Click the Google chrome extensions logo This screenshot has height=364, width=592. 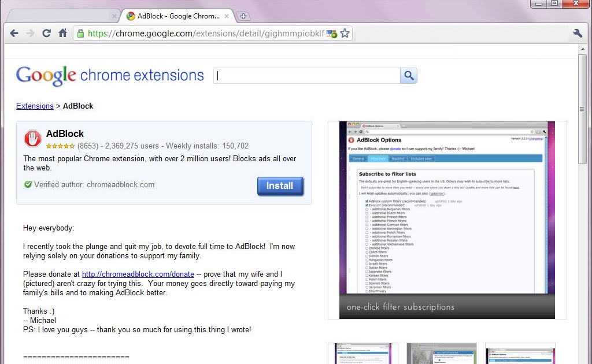coord(110,76)
